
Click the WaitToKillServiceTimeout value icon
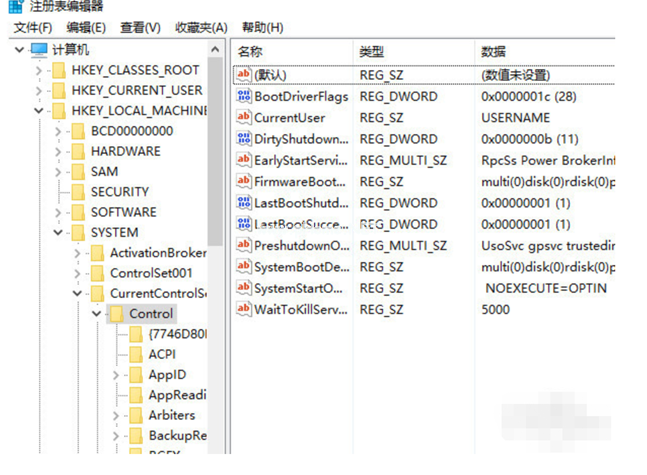244,309
